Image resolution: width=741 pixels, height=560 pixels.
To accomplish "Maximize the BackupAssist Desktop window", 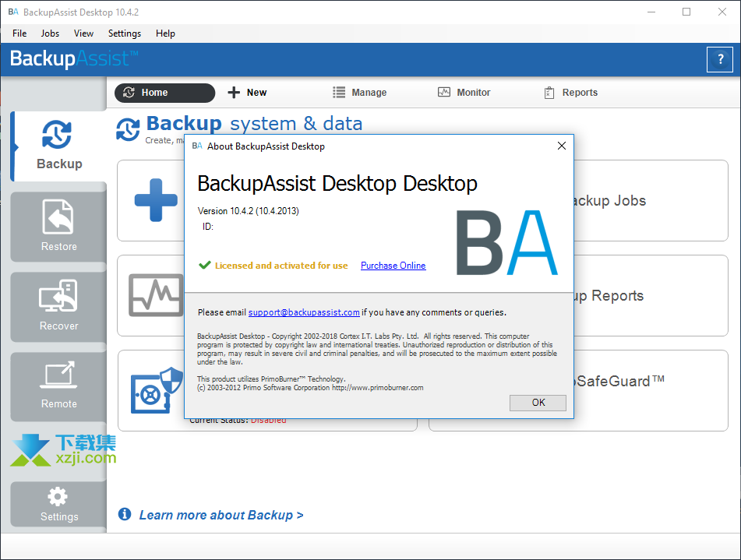I will (x=686, y=12).
